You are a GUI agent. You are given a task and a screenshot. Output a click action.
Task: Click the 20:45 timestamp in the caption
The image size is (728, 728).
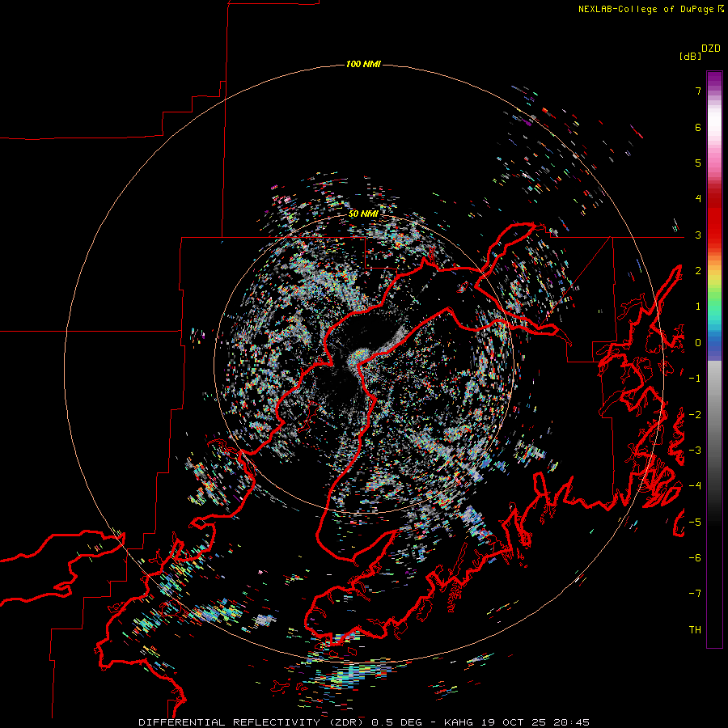[574, 722]
